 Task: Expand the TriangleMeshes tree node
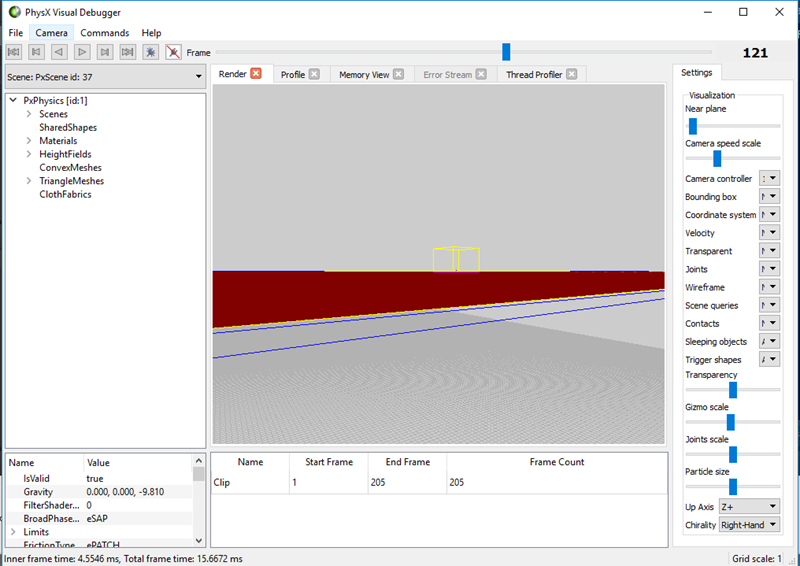pos(29,181)
